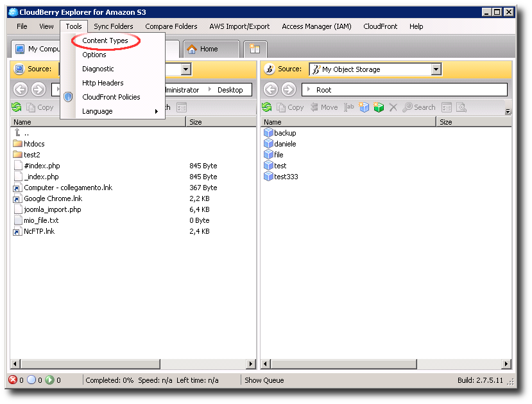This screenshot has width=532, height=404.
Task: Go forward in the right storage pane
Action: 289,90
